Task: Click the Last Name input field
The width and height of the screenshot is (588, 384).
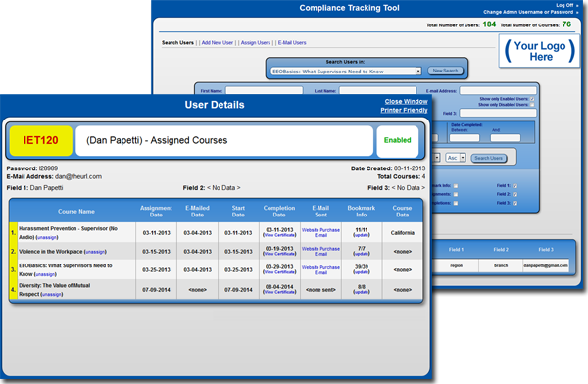Action: coord(377,91)
